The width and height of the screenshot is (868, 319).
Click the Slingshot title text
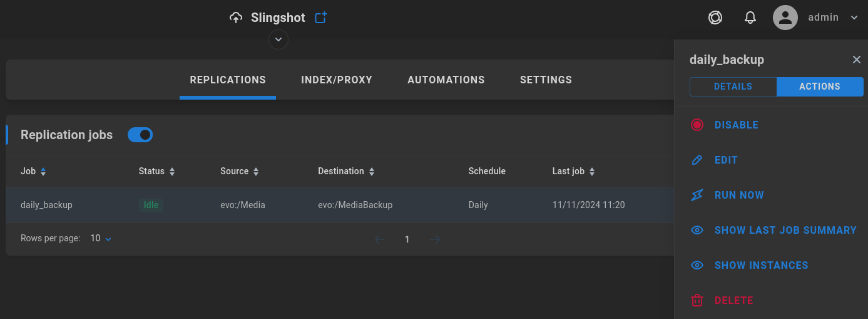(278, 18)
